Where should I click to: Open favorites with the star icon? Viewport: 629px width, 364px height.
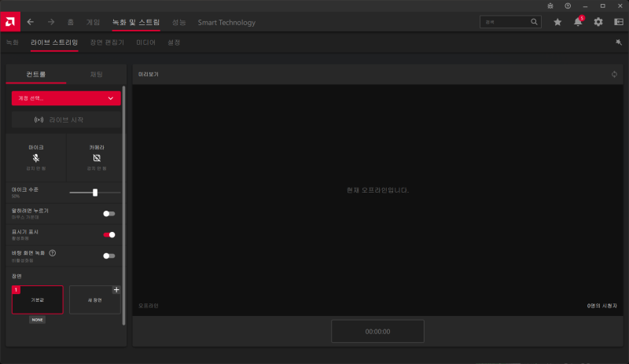tap(557, 22)
